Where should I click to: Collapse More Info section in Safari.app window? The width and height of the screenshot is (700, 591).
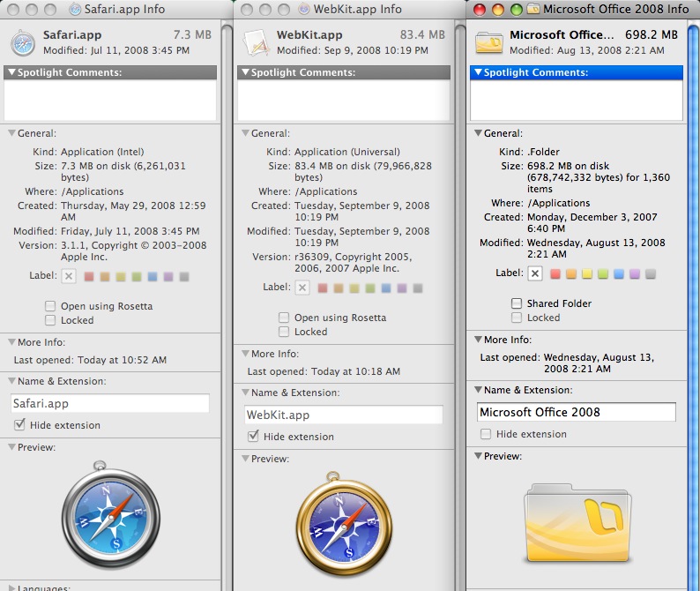click(12, 341)
